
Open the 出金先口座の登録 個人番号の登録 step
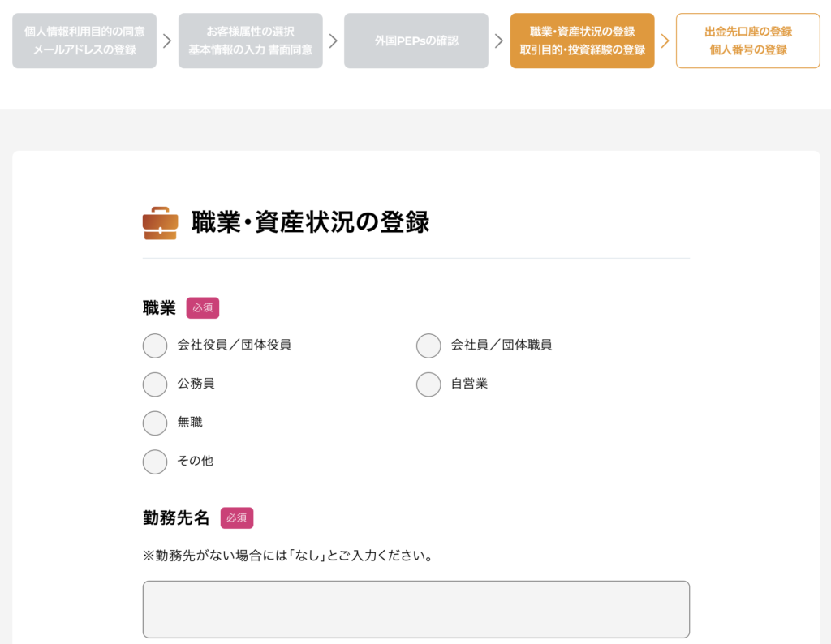pos(747,41)
